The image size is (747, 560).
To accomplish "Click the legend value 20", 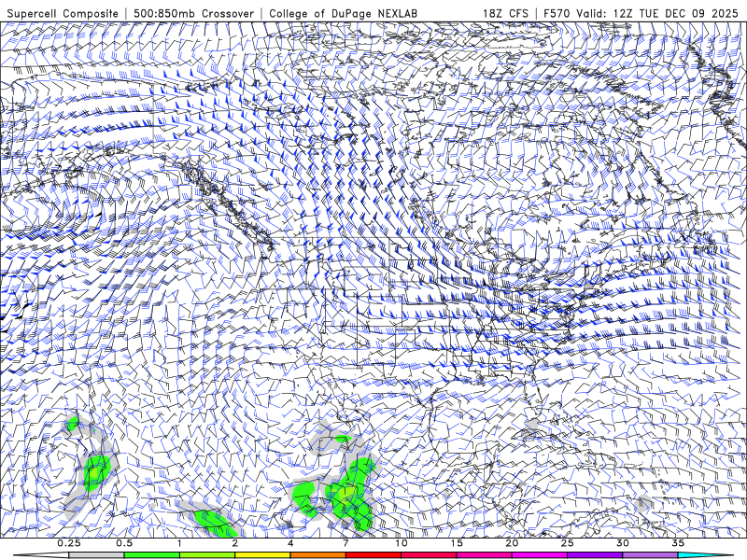I will pyautogui.click(x=512, y=543).
